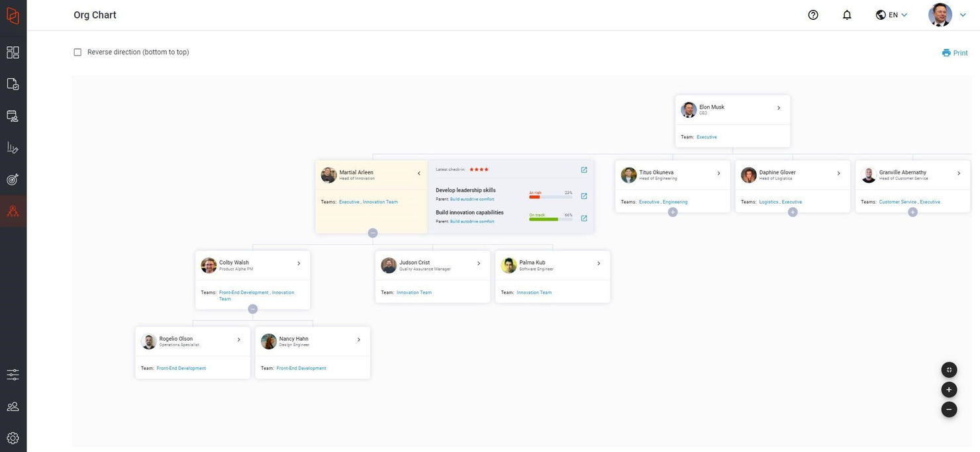Zoom in using the plus button
The image size is (980, 452).
point(948,389)
